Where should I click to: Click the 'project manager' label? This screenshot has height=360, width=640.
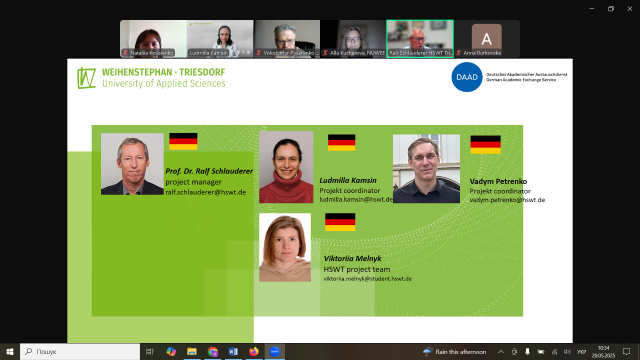click(193, 182)
